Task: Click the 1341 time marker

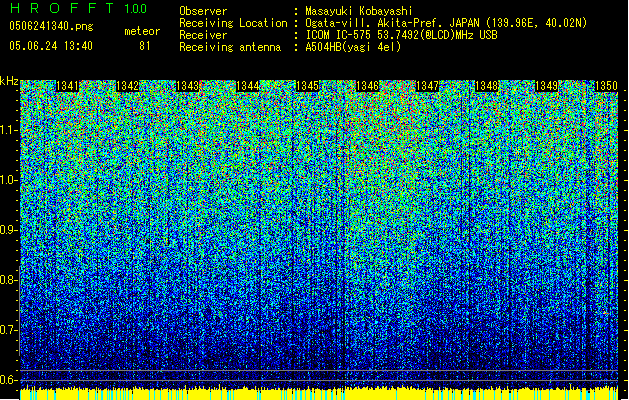Action: click(67, 86)
